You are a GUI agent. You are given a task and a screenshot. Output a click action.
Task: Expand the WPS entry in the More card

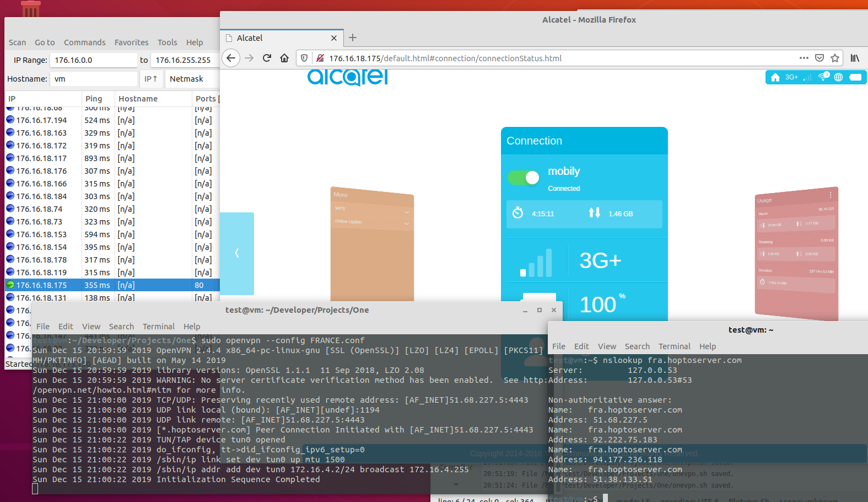click(x=372, y=210)
